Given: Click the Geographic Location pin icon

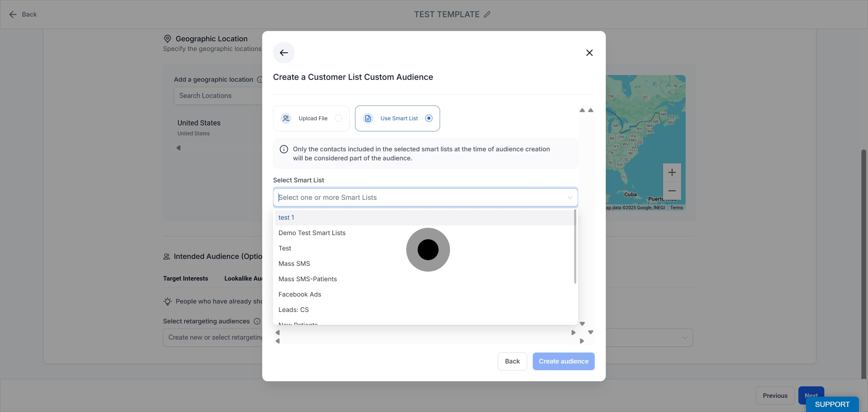Looking at the screenshot, I should (168, 39).
